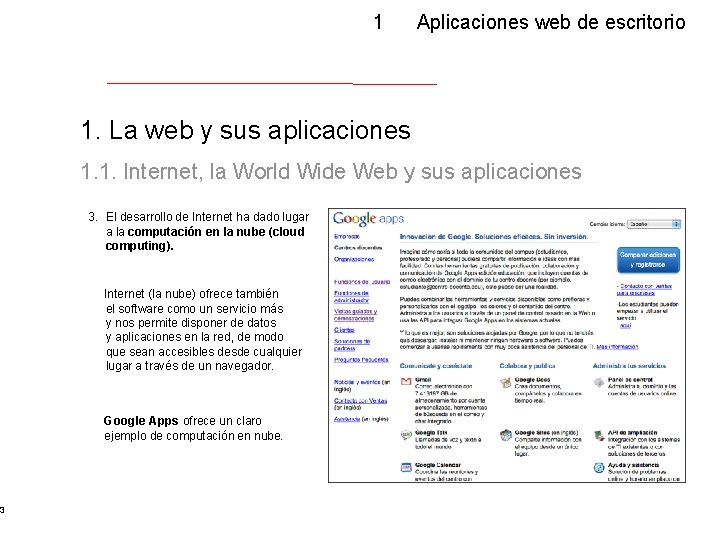Select the Centros docentes sidebar item
720x540 pixels.
pos(358,248)
